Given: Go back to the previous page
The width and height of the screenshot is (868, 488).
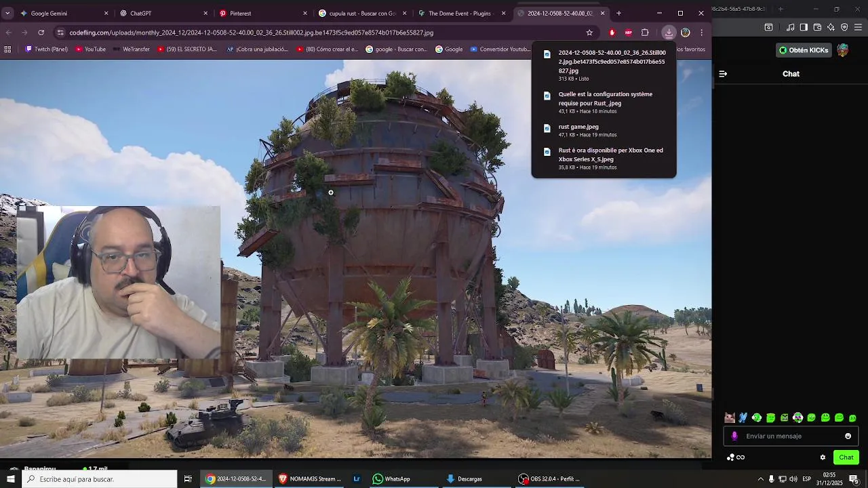Looking at the screenshot, I should point(9,32).
